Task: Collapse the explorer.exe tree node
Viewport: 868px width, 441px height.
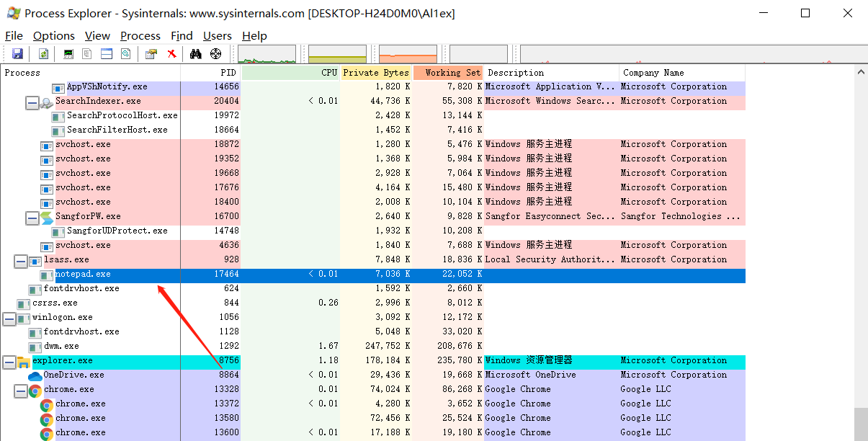Action: (x=9, y=362)
